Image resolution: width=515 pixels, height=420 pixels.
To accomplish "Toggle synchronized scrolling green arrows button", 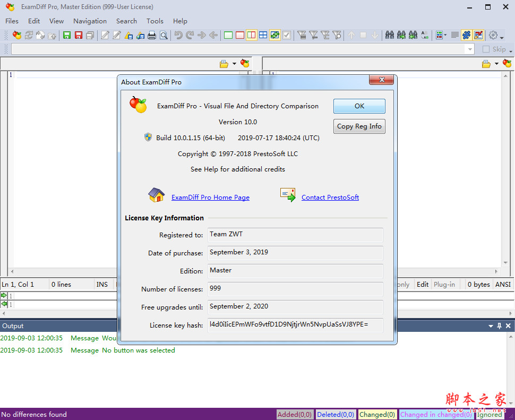I will 275,35.
